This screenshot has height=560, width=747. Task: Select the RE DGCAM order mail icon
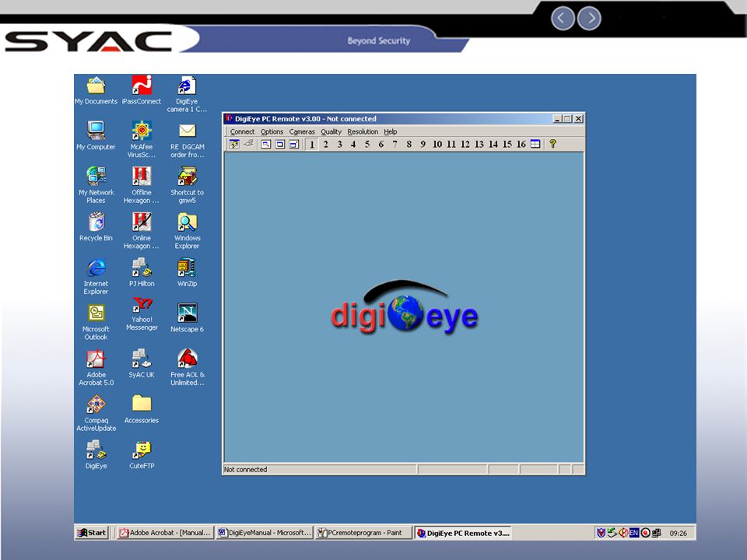(188, 141)
